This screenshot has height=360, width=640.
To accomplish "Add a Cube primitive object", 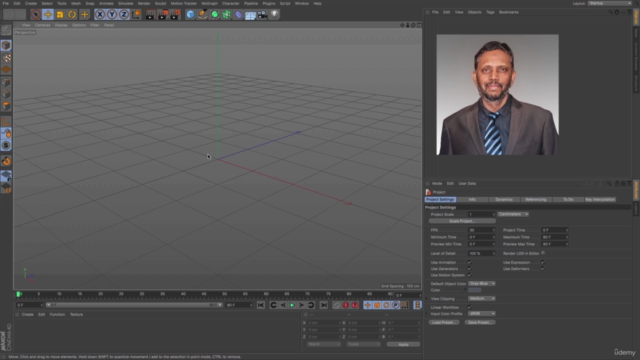I will (191, 15).
